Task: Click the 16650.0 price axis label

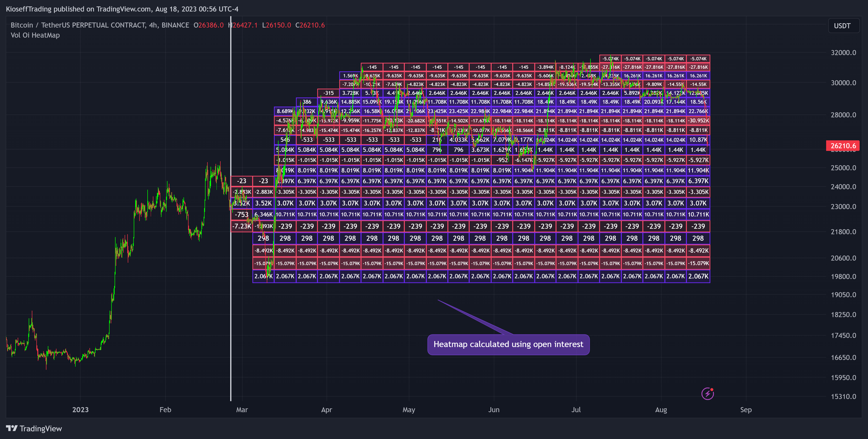Action: (843, 358)
